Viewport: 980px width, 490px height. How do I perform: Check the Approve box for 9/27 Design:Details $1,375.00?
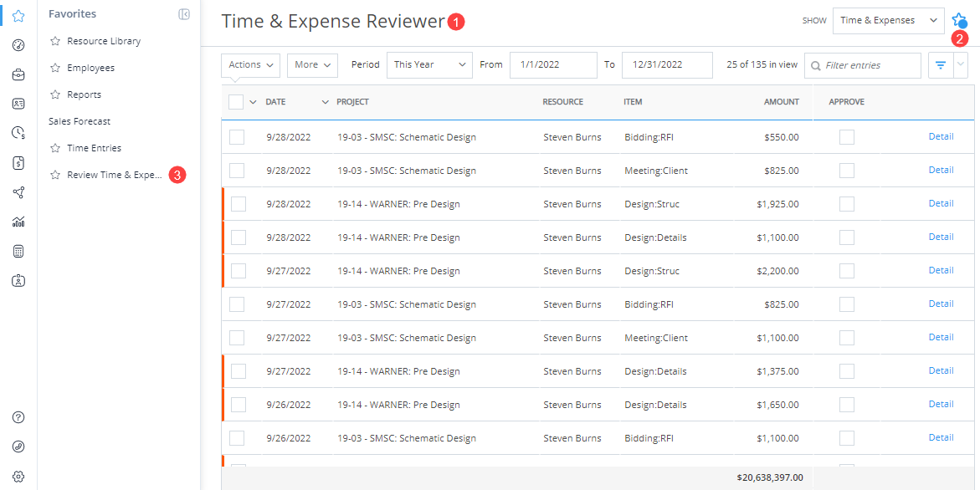(x=847, y=370)
